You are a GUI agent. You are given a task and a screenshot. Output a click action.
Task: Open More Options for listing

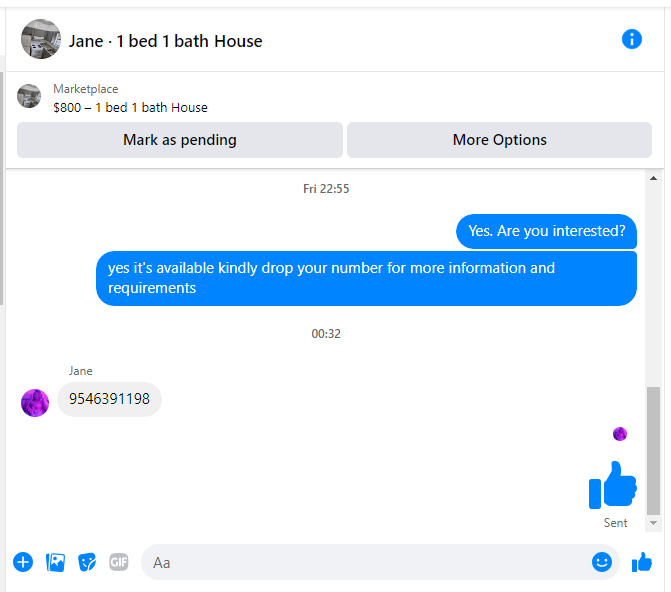(499, 140)
